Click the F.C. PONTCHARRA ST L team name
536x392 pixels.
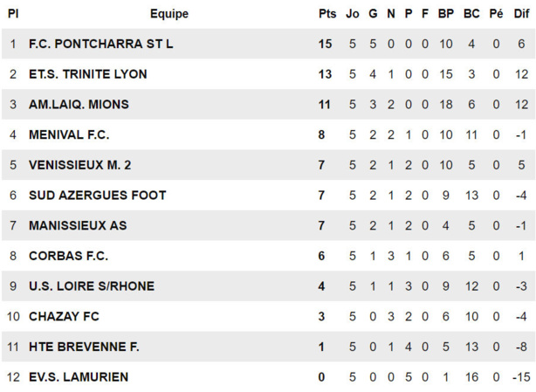coord(100,44)
